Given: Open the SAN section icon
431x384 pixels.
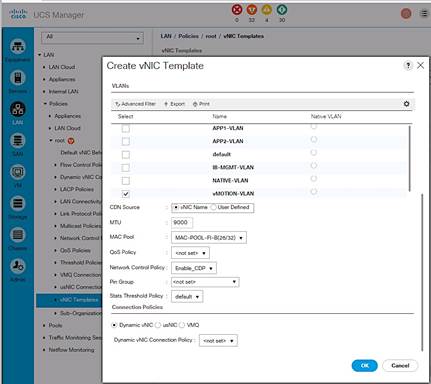Looking at the screenshot, I should tap(18, 141).
